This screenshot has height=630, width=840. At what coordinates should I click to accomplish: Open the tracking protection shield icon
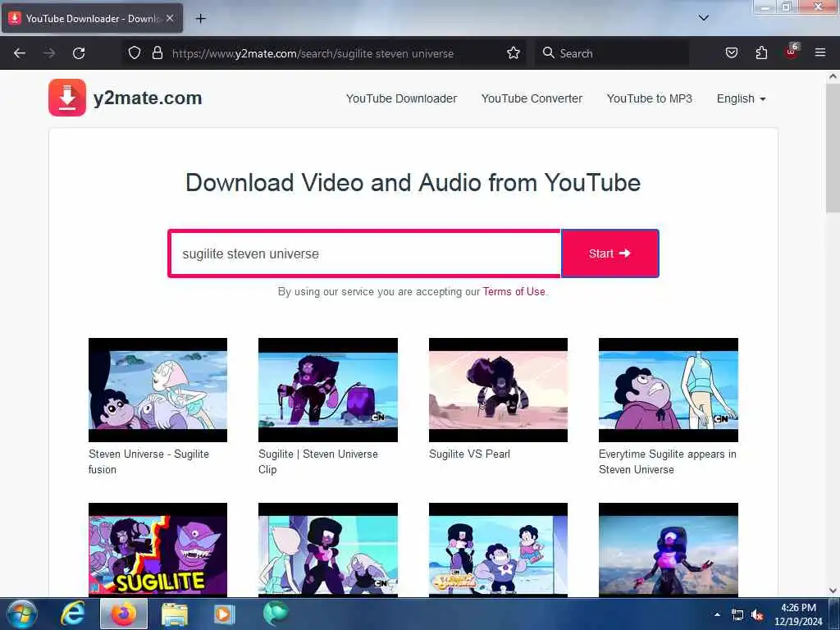[x=135, y=53]
